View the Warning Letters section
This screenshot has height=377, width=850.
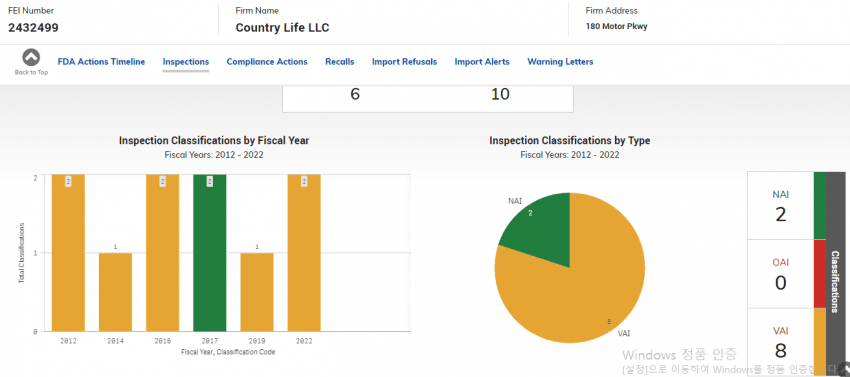click(560, 62)
